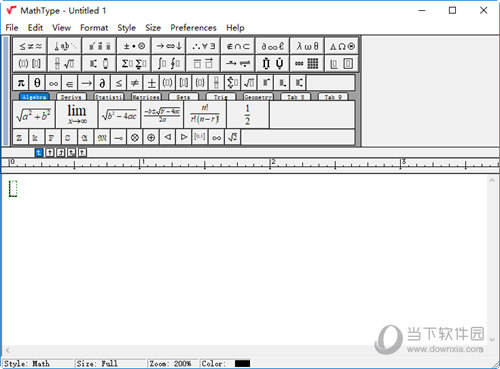Open the Size menu

tap(153, 28)
